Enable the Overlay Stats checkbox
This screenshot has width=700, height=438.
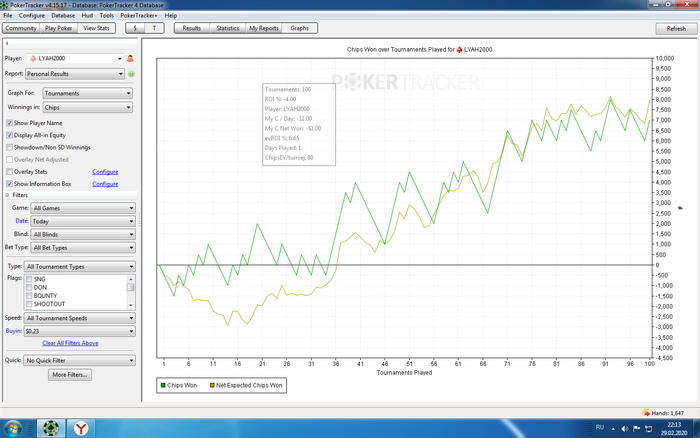9,171
